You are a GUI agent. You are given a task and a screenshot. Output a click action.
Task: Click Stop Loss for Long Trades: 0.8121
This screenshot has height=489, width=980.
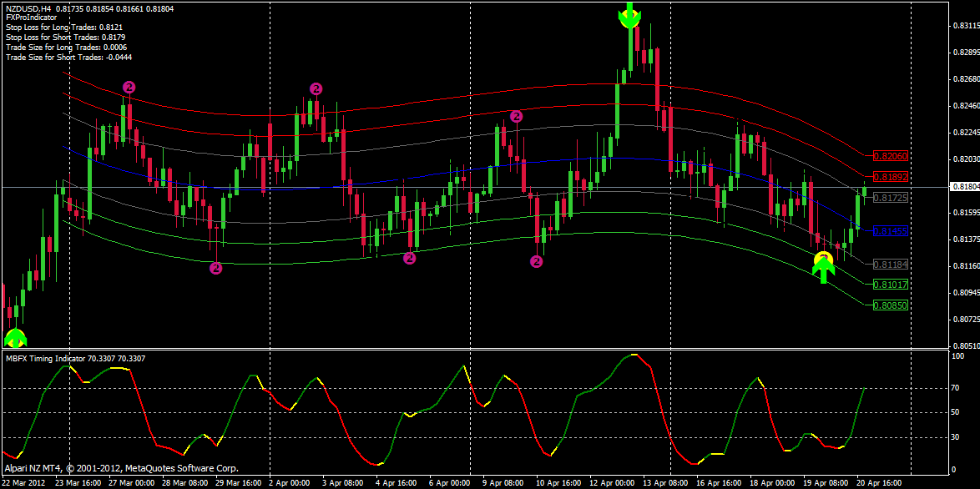63,28
